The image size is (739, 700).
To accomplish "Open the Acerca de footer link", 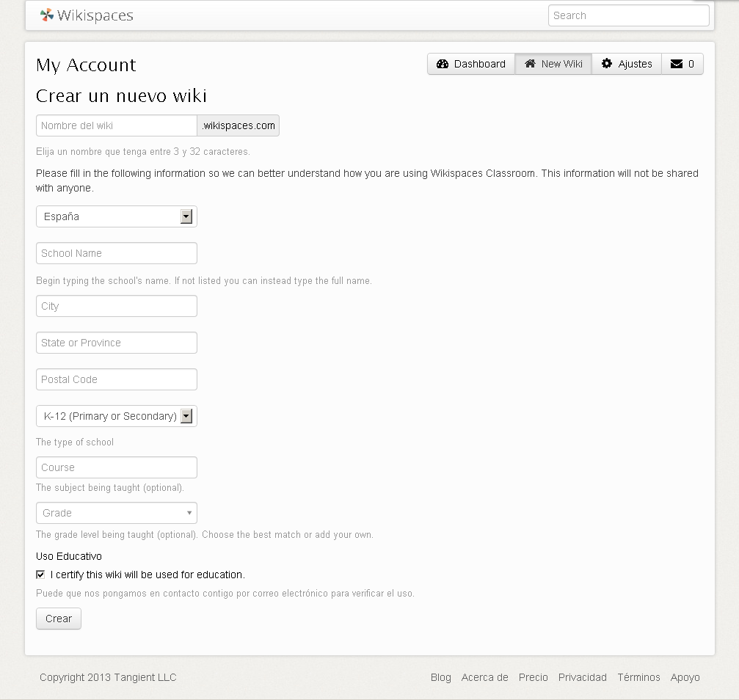I will [x=484, y=677].
